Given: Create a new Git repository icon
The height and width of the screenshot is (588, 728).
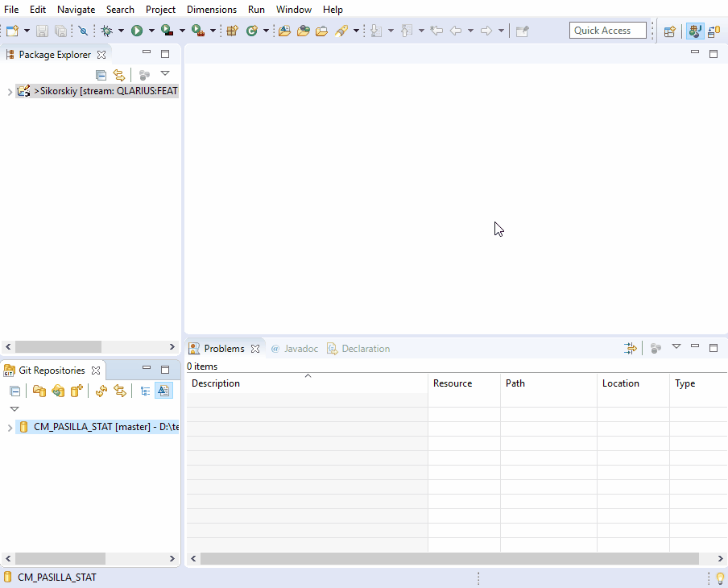Looking at the screenshot, I should (x=77, y=391).
